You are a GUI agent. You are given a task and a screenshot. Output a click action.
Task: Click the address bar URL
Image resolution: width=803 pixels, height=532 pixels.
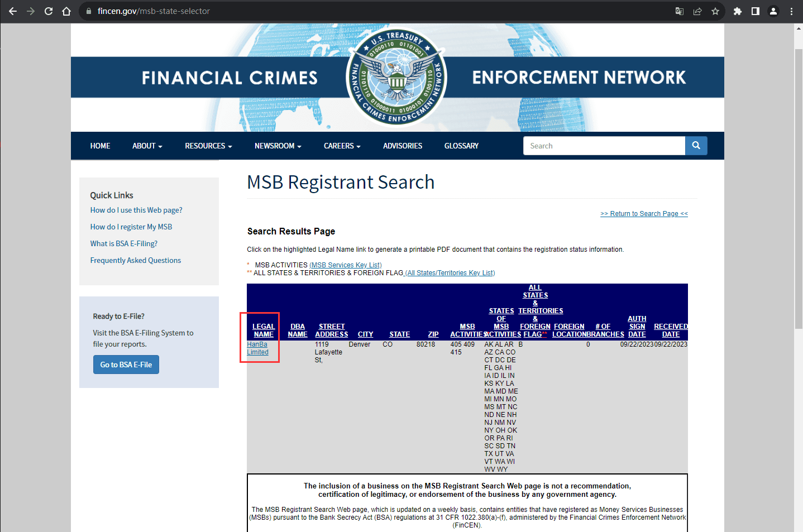pos(154,11)
